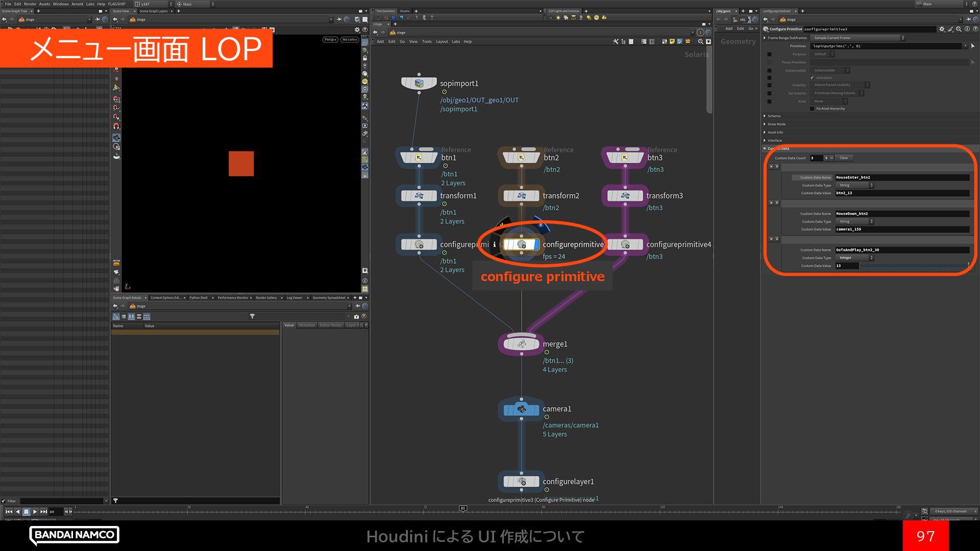This screenshot has height=551, width=980.
Task: Open parameter gear menu for configureprimitive3
Action: coord(942,29)
